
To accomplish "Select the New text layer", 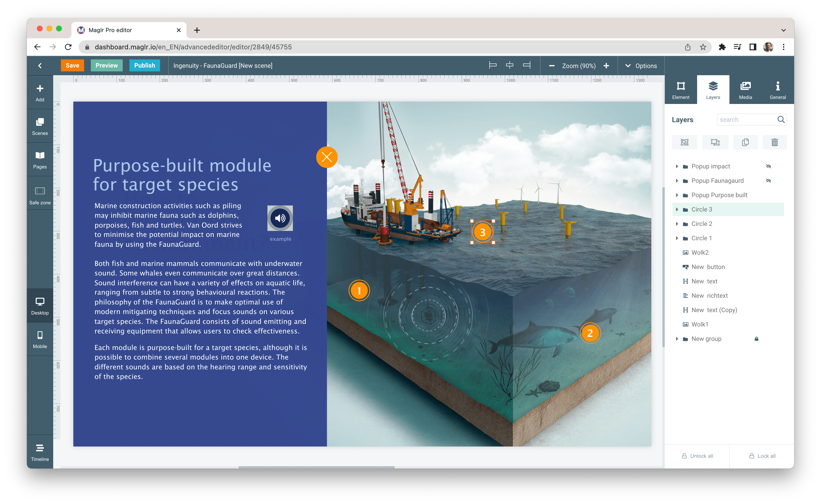I will [x=728, y=281].
